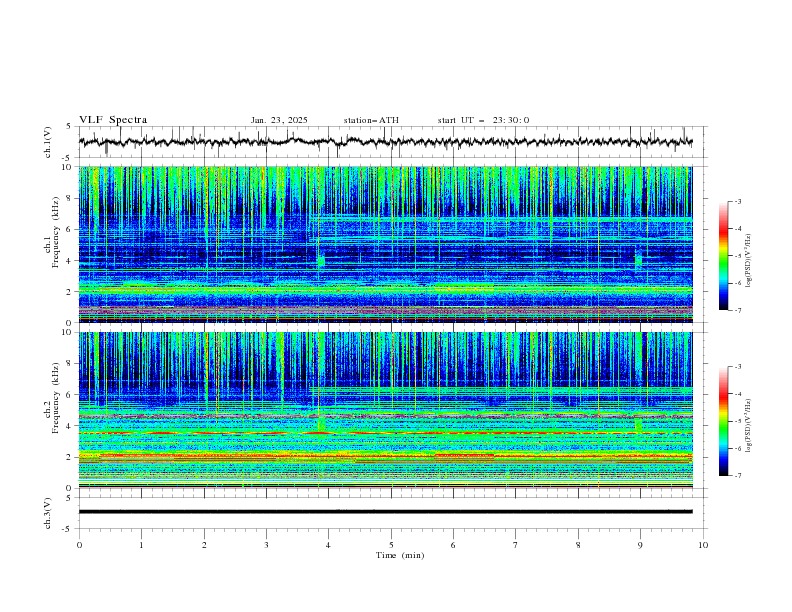Click the ch.3(V) axis label
792x612 pixels.
pyautogui.click(x=48, y=513)
